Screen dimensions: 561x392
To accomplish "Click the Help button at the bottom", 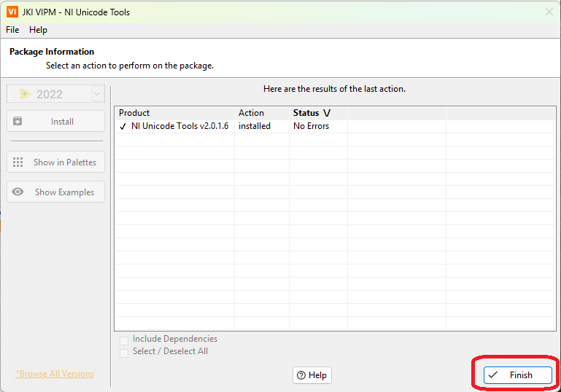I will coord(312,375).
